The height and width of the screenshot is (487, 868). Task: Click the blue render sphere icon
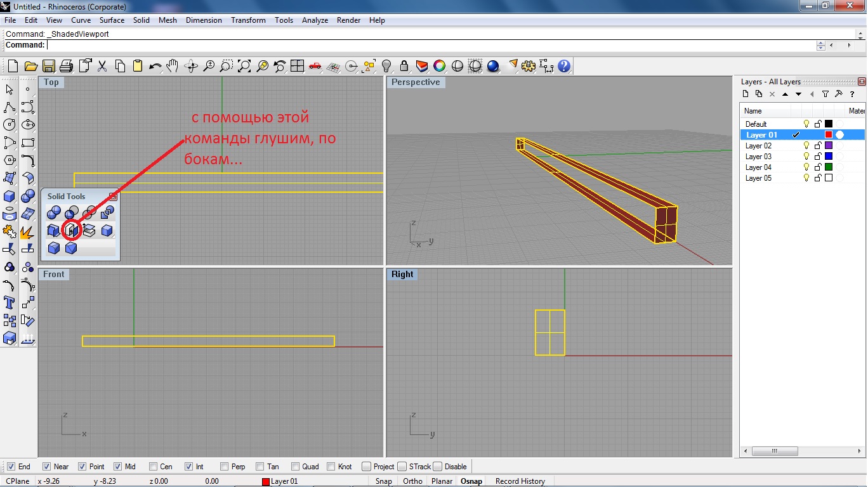tap(493, 66)
